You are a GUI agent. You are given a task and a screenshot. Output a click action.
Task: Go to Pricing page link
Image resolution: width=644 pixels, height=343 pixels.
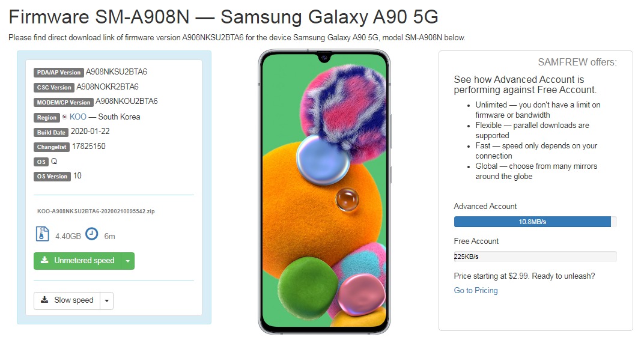(x=476, y=290)
